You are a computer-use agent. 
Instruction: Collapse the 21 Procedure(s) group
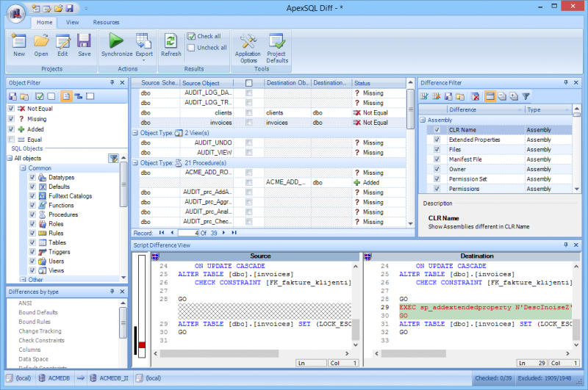coord(135,163)
